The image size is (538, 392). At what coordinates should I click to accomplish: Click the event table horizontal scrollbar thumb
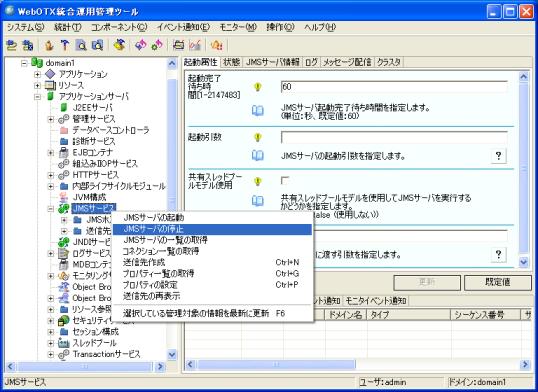(x=276, y=364)
